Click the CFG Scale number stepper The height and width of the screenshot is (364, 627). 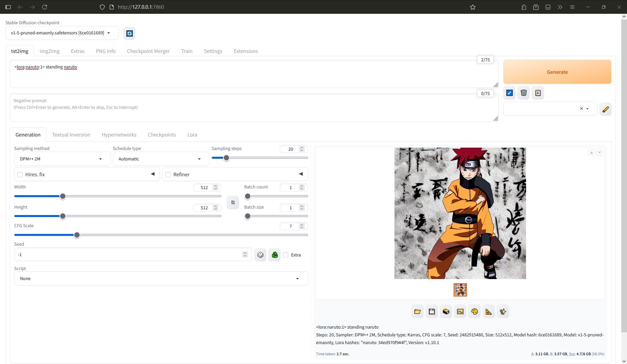pos(302,226)
